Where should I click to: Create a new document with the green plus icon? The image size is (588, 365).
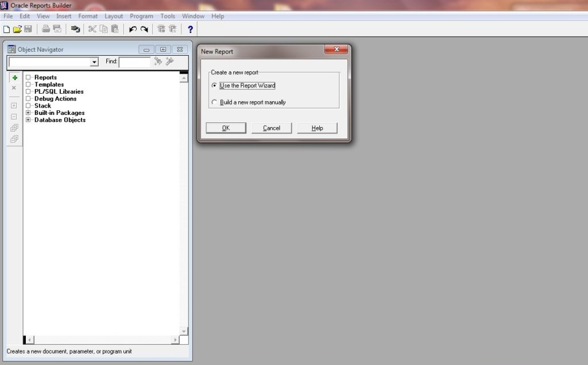(14, 77)
